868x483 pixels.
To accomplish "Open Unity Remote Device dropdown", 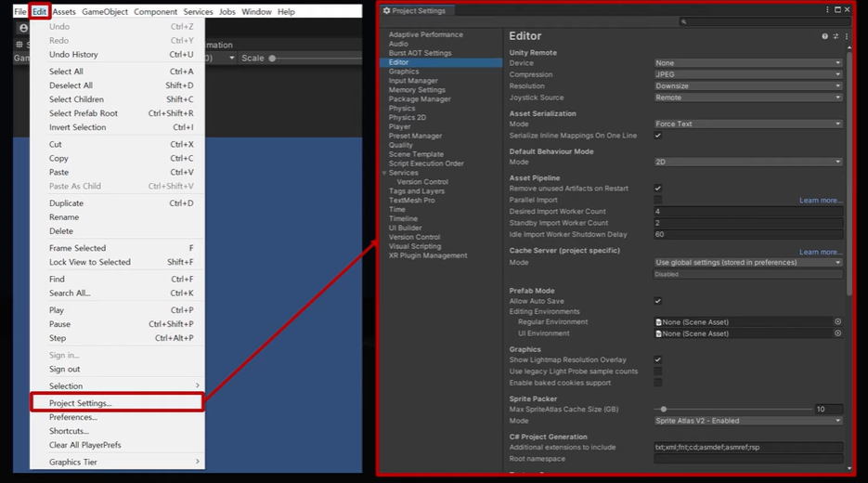I will (x=748, y=63).
